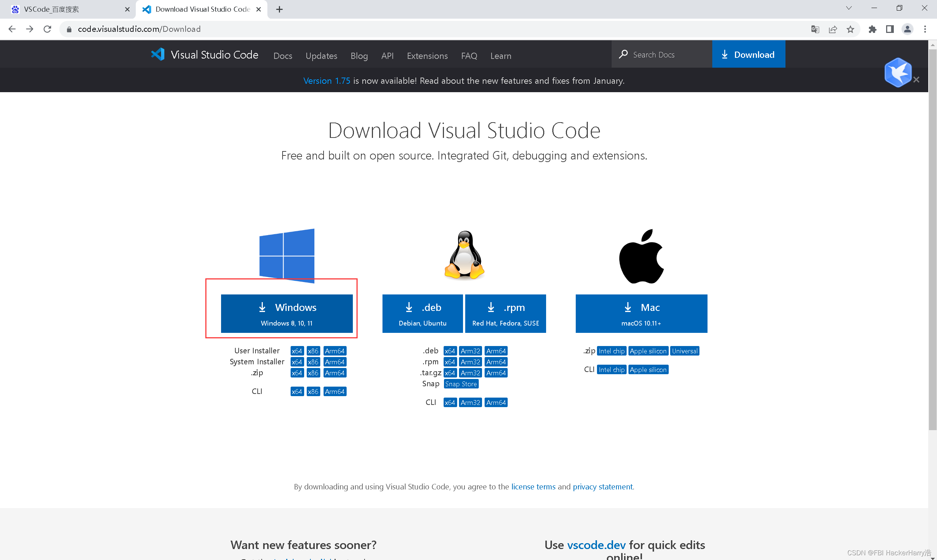Viewport: 937px width, 560px height.
Task: Select Linux CLI Arm32 download
Action: tap(470, 403)
